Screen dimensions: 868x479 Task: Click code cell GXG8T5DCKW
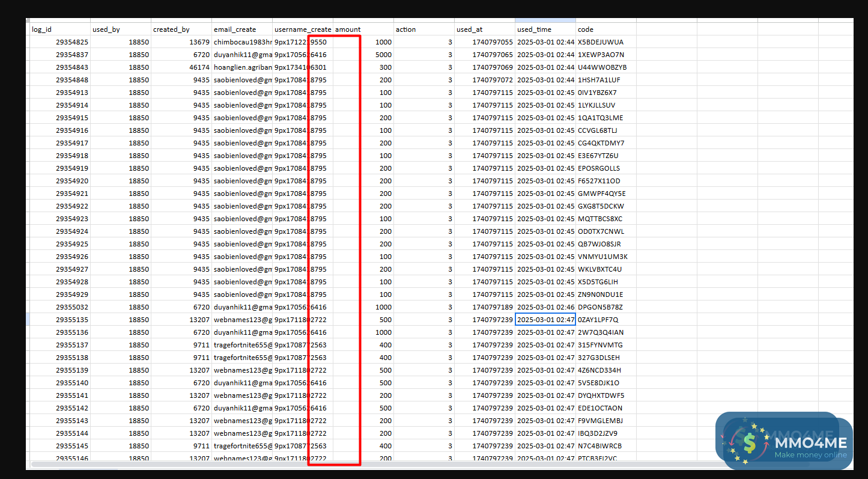[x=606, y=206]
